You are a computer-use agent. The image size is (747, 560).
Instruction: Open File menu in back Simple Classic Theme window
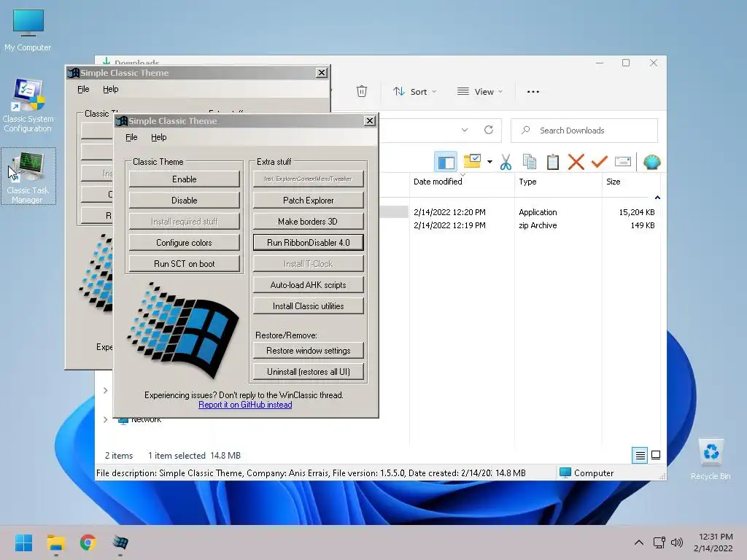(x=83, y=89)
